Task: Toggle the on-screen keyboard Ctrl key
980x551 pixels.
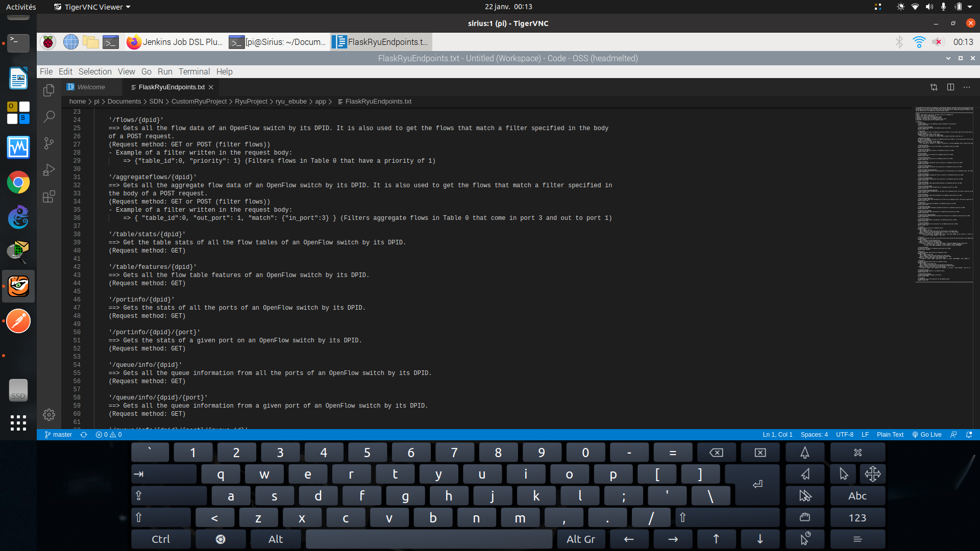Action: [161, 539]
